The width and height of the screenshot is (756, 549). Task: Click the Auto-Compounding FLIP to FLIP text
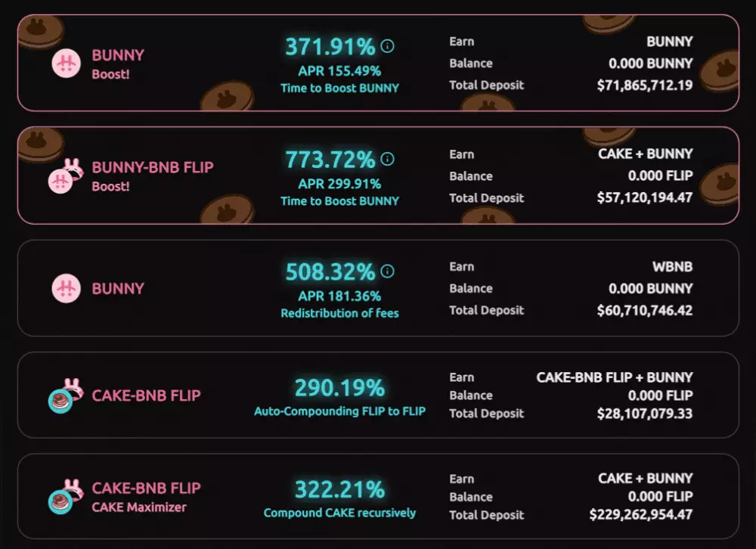coord(339,412)
